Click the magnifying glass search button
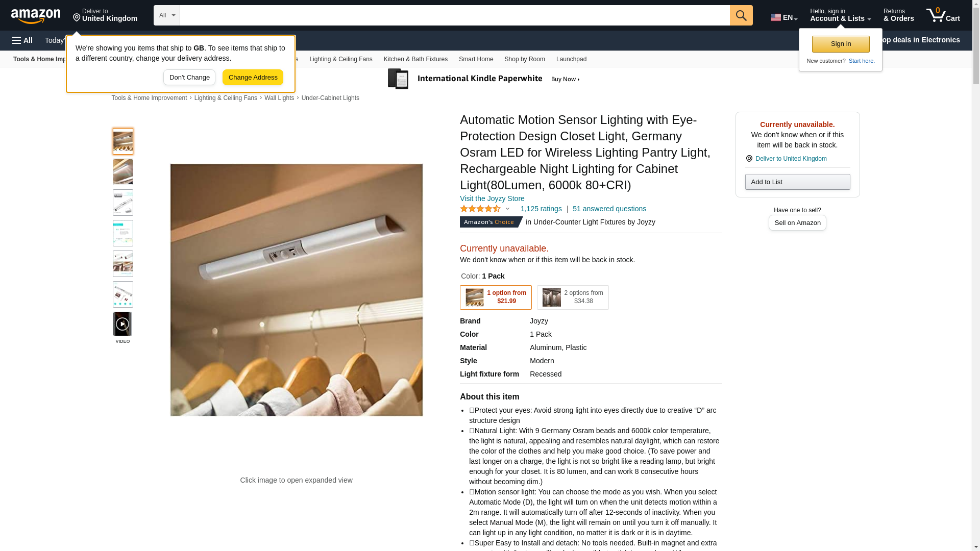The width and height of the screenshot is (980, 551). coord(741,15)
